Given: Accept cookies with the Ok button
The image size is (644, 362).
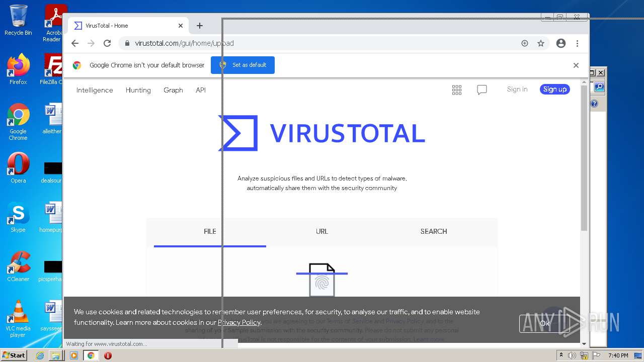Looking at the screenshot, I should 544,323.
